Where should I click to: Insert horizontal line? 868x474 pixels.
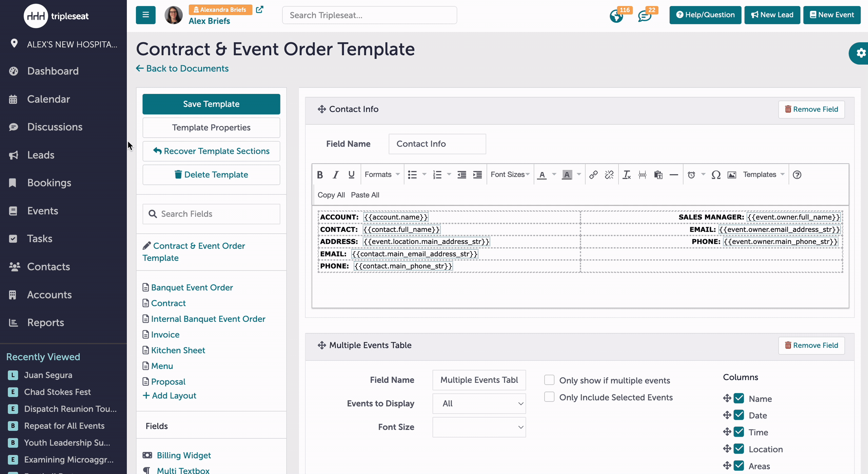[x=674, y=175]
